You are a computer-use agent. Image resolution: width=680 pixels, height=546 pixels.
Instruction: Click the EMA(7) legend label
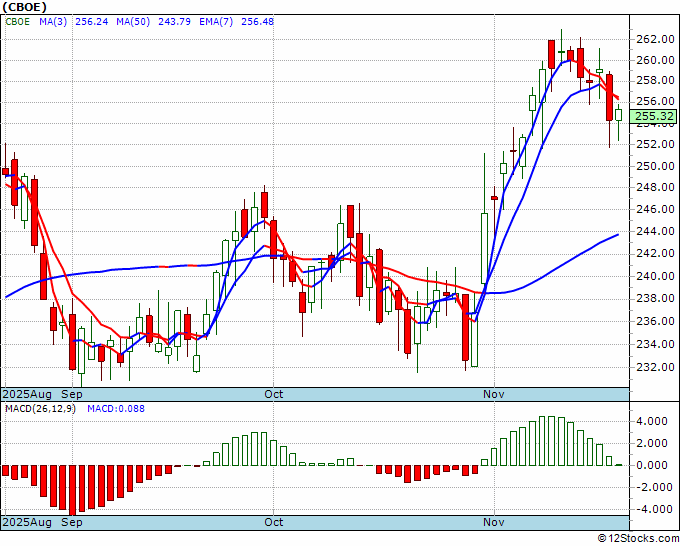pyautogui.click(x=216, y=22)
